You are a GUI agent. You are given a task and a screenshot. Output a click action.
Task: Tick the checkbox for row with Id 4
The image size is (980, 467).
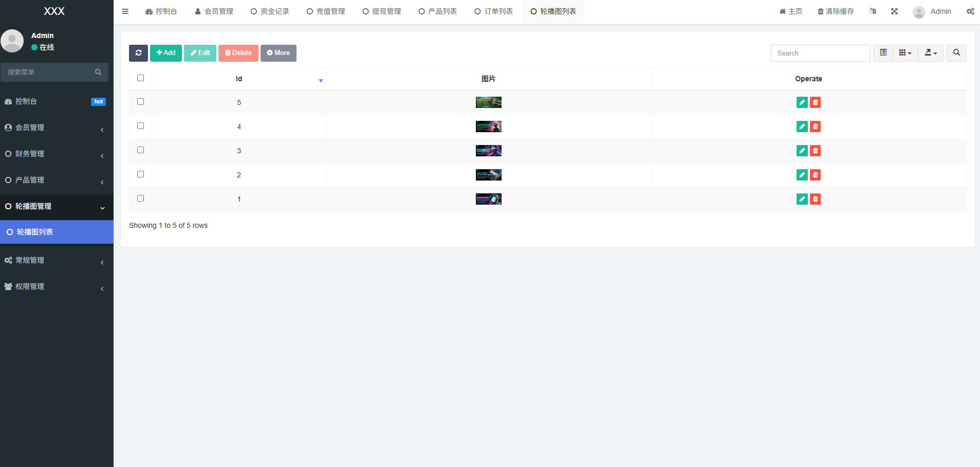(140, 126)
